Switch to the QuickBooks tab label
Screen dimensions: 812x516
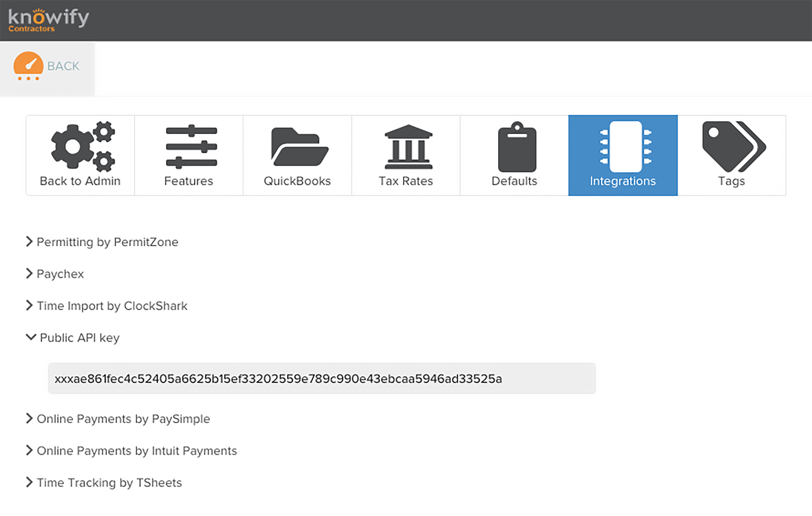click(x=297, y=181)
